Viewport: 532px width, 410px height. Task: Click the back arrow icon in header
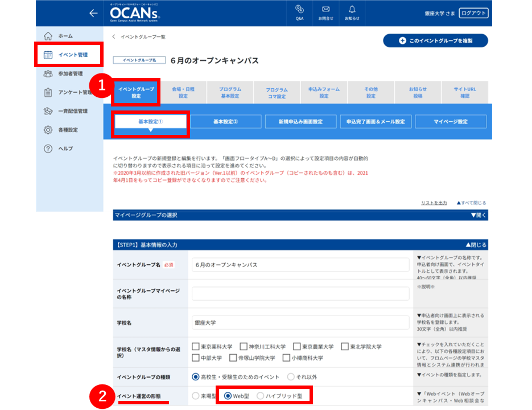coord(93,13)
